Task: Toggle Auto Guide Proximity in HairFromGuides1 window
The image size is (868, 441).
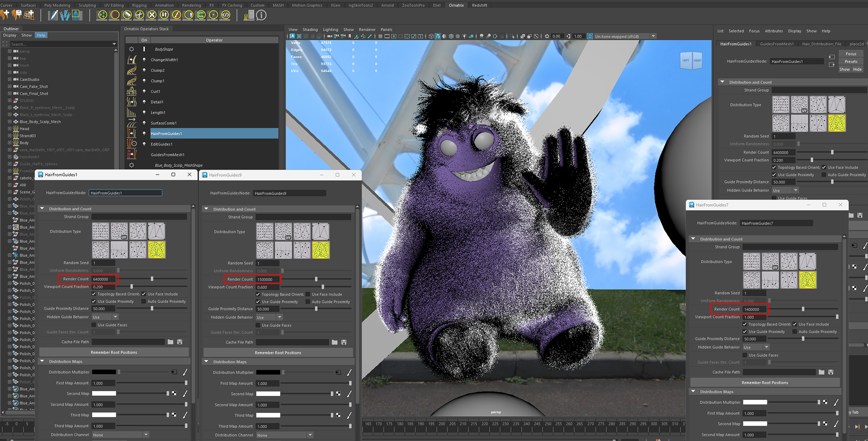Action: (144, 301)
